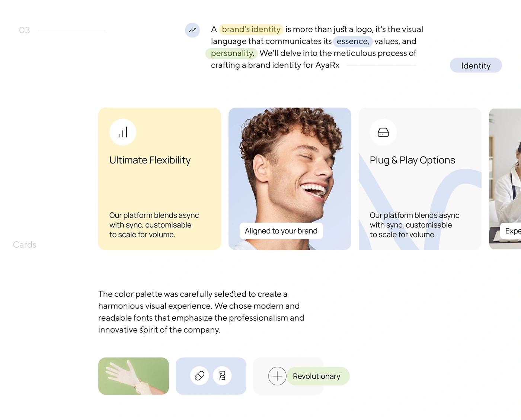Image resolution: width=521 pixels, height=420 pixels.
Task: Open the Plug & Play Options card heading
Action: click(412, 160)
